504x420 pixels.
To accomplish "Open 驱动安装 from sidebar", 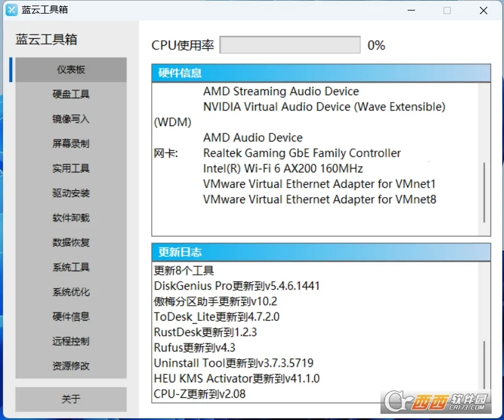I will (71, 193).
